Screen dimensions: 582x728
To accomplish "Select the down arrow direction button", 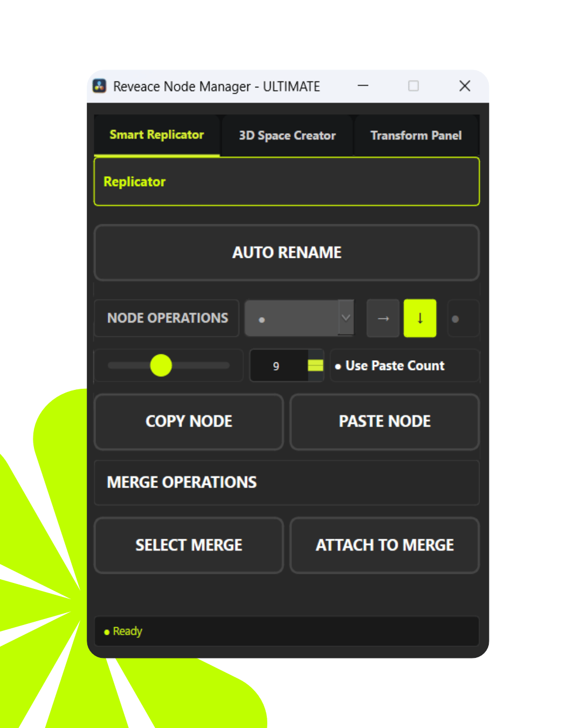I will pos(420,319).
